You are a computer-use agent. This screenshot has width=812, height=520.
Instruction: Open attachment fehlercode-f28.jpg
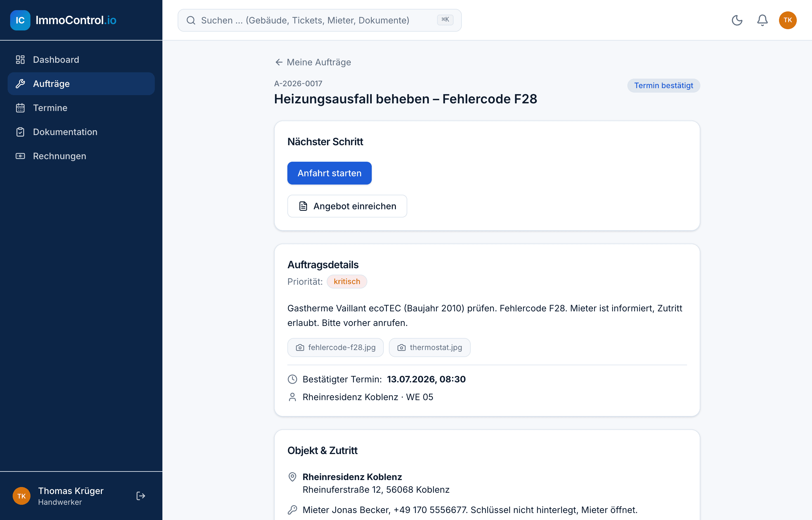[335, 348]
